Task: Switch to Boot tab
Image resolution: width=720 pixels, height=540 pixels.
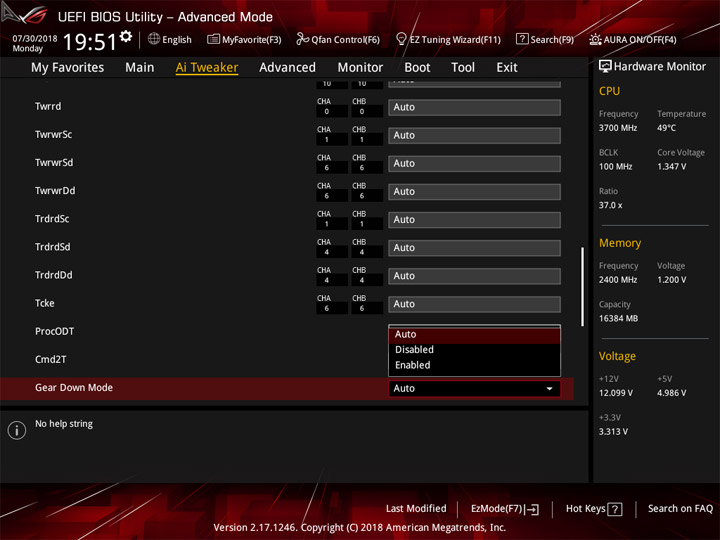Action: 417,68
